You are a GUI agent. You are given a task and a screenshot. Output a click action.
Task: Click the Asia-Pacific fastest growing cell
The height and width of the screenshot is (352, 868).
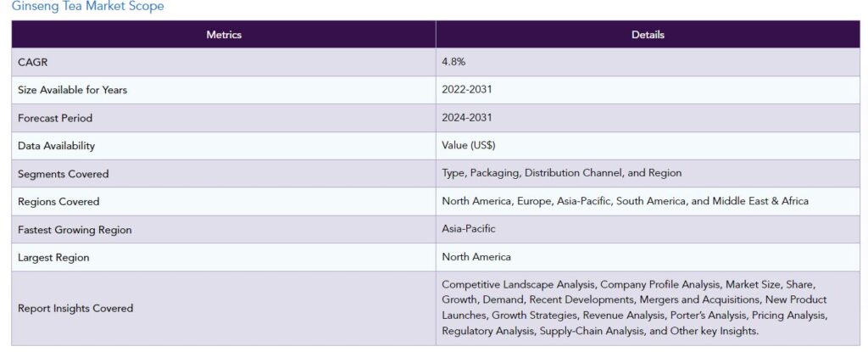tap(468, 228)
